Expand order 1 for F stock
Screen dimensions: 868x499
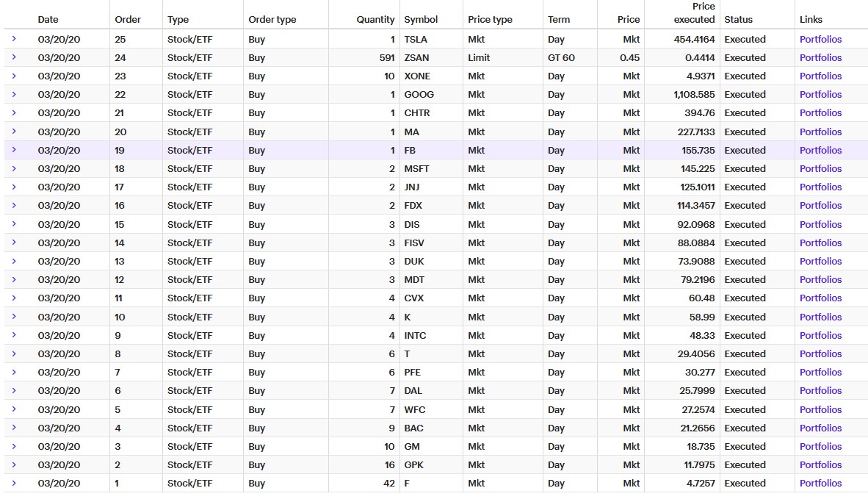click(x=13, y=483)
